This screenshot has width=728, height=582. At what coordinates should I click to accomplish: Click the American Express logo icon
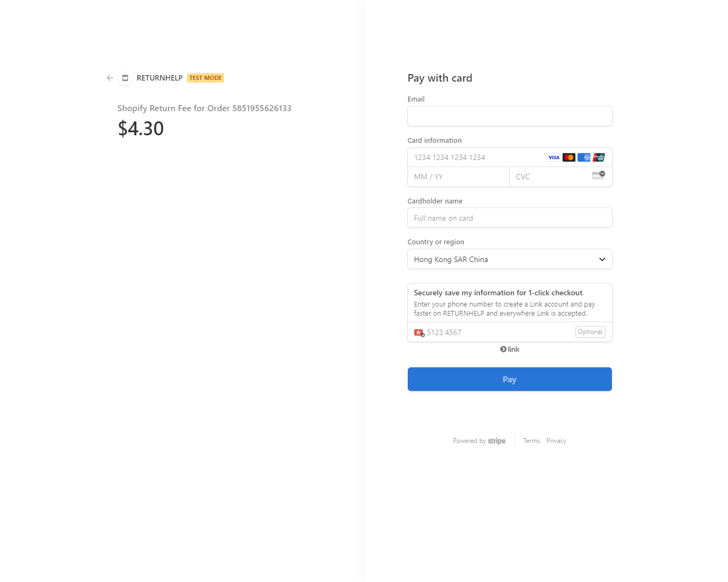[x=583, y=157]
